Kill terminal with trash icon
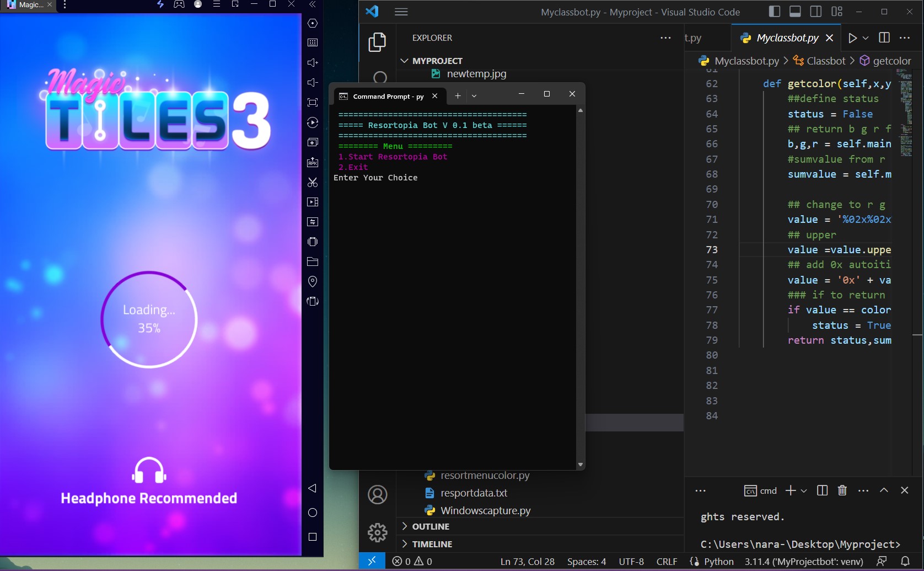This screenshot has width=924, height=571. pyautogui.click(x=842, y=490)
